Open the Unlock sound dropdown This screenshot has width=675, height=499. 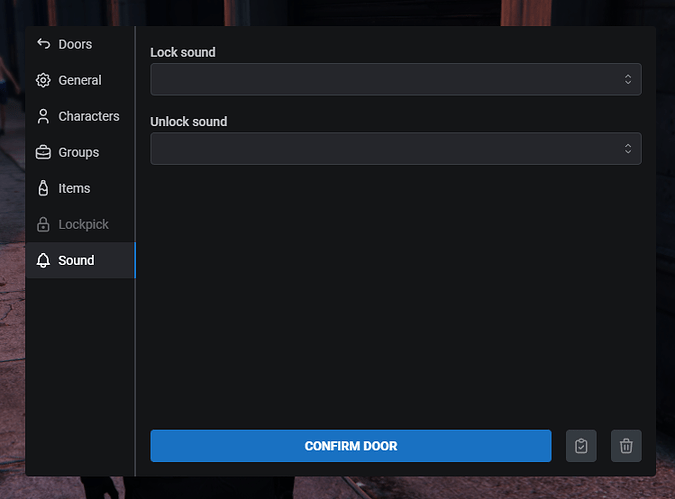click(x=396, y=149)
